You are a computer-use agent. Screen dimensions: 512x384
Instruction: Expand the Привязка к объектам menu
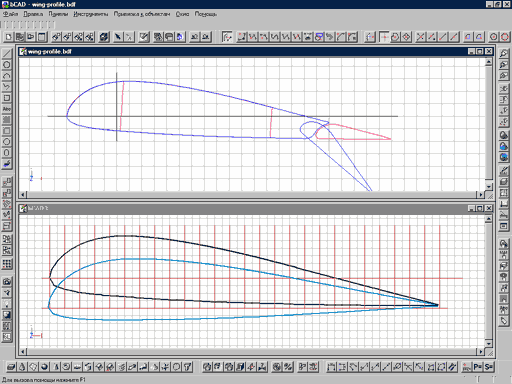pyautogui.click(x=142, y=14)
